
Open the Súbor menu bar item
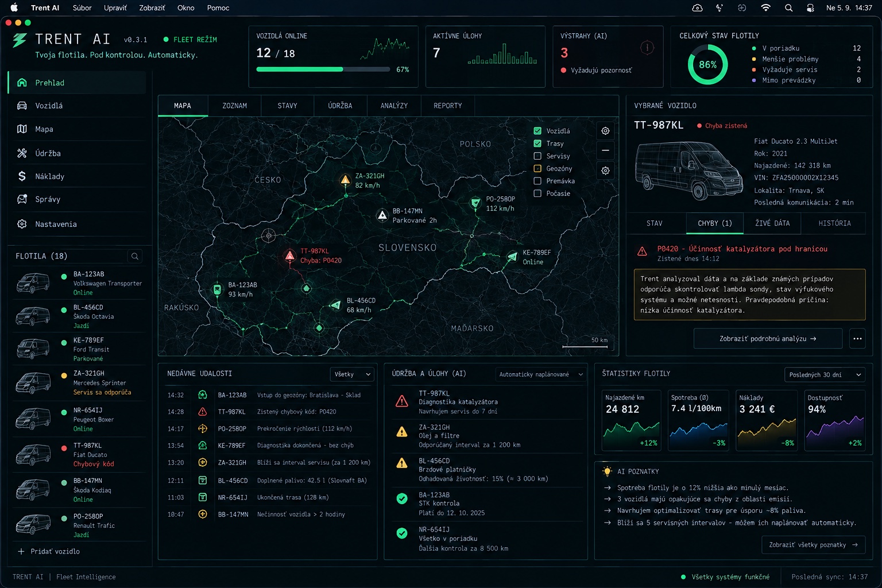point(82,8)
